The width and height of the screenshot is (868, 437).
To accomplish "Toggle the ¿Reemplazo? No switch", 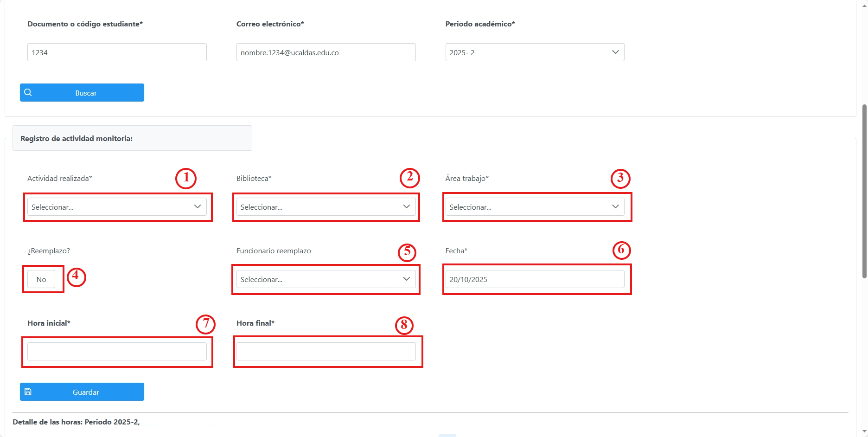I will point(41,279).
